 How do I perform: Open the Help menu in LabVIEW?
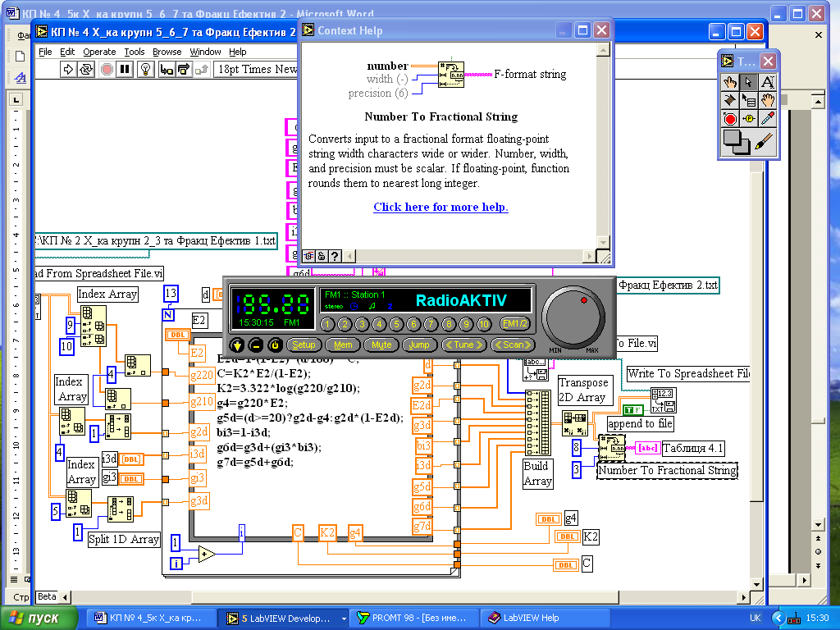tap(237, 52)
